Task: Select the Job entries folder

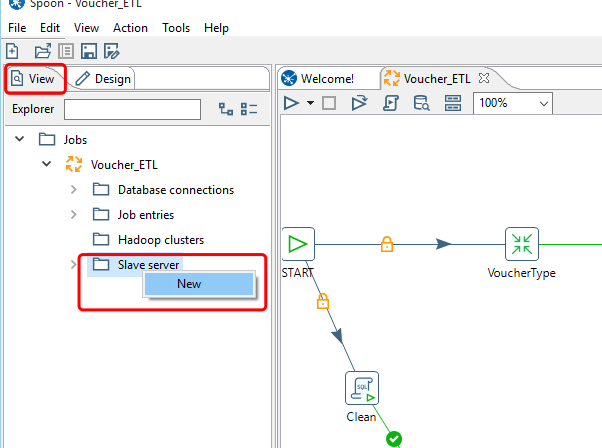Action: [x=134, y=215]
